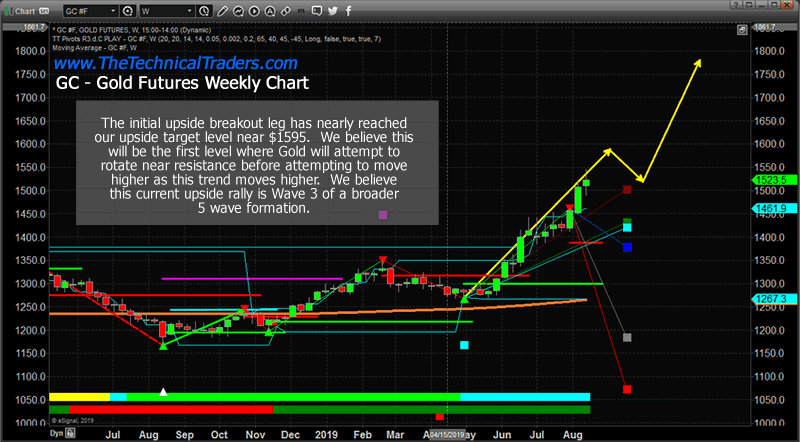Click the GOLD FUTURES study title line

131,30
